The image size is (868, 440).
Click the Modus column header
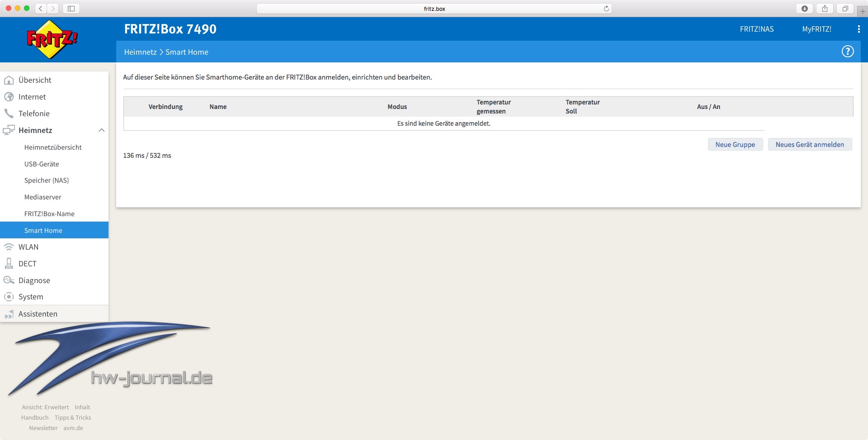tap(397, 107)
